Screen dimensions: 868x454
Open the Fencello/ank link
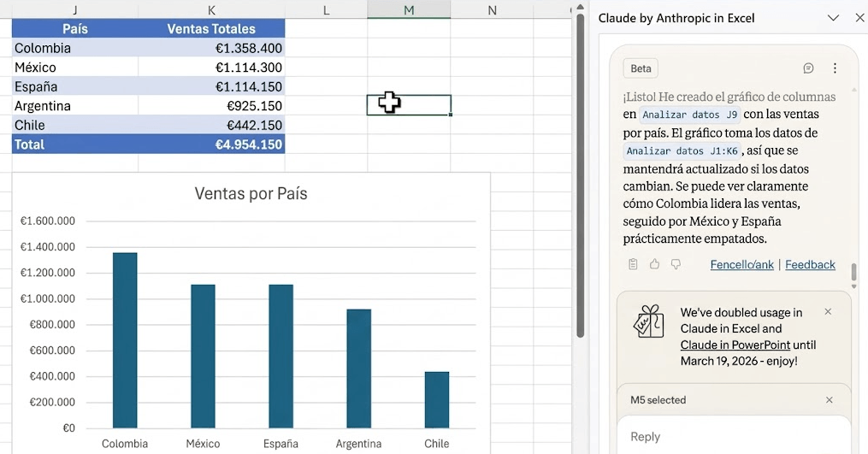[741, 265]
